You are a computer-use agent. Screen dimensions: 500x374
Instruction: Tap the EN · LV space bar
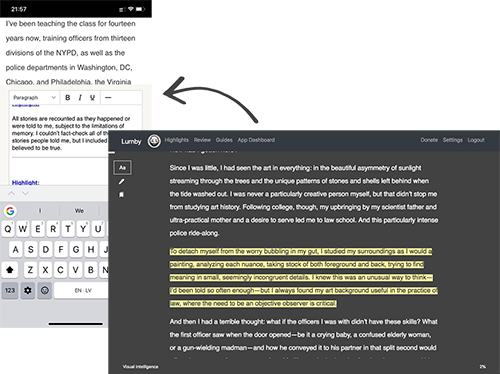pyautogui.click(x=82, y=290)
